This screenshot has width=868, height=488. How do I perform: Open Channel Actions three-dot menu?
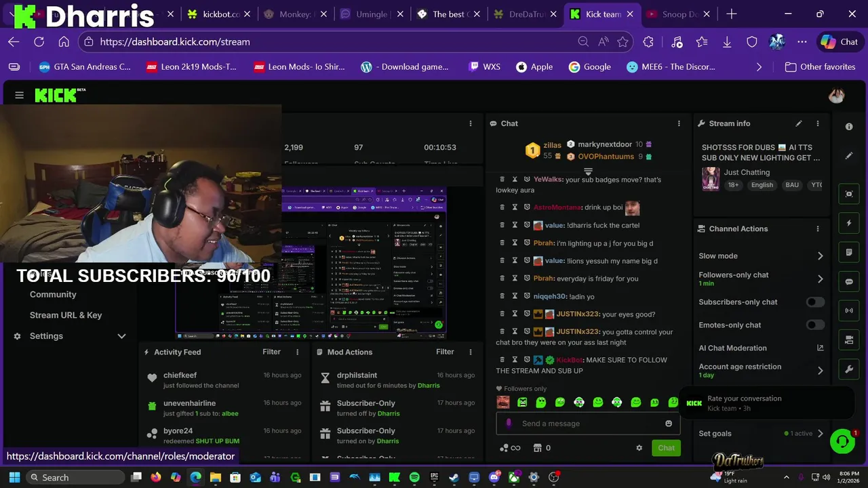818,228
